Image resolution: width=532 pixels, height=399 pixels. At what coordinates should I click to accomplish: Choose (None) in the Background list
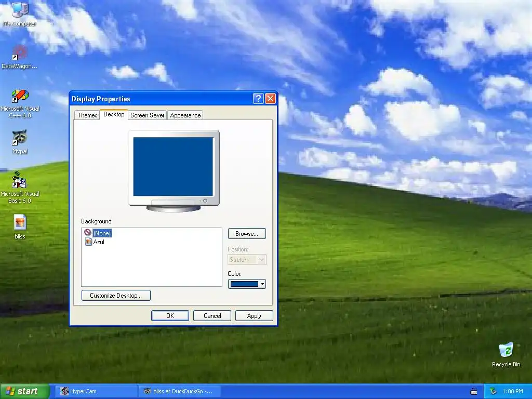[x=102, y=233]
